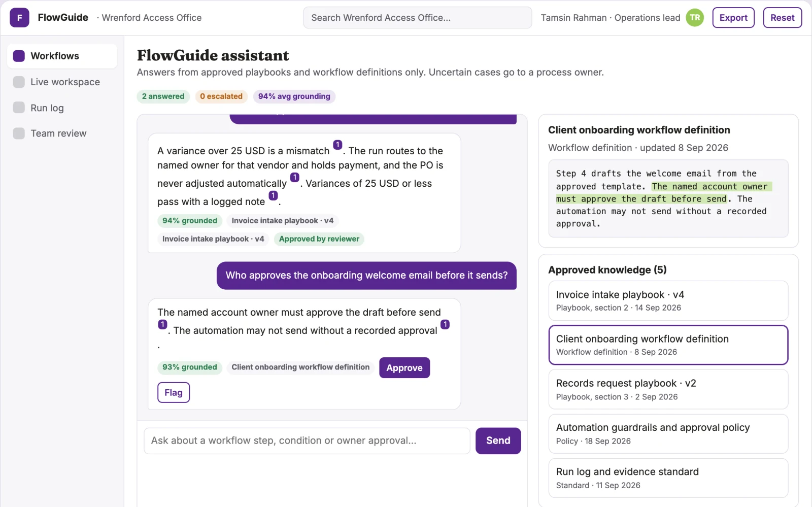Select Invoice intake playbook v4 knowledge card
The height and width of the screenshot is (507, 812).
[x=668, y=300]
